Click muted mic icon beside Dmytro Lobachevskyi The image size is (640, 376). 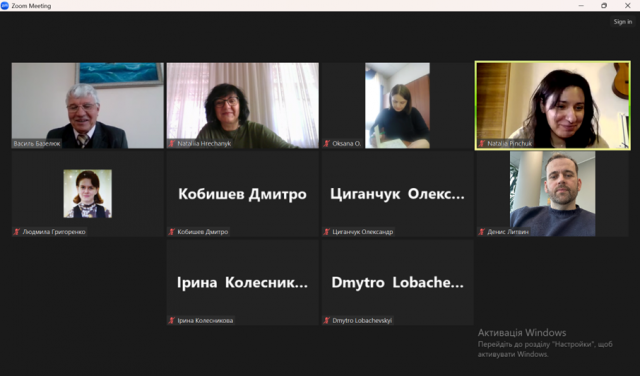click(327, 320)
